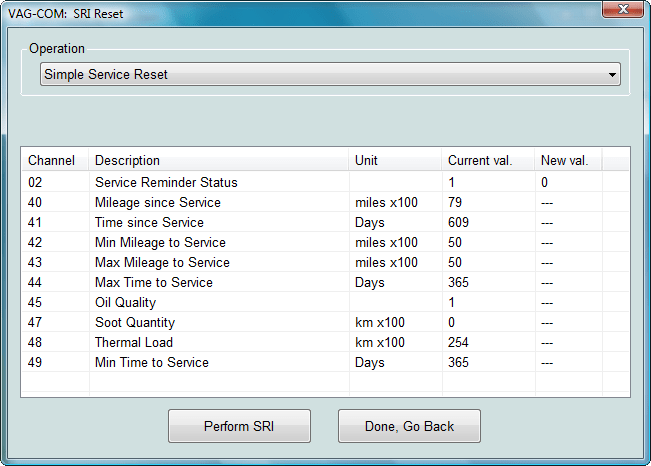Click the New val. column header
This screenshot has width=651, height=466.
568,160
